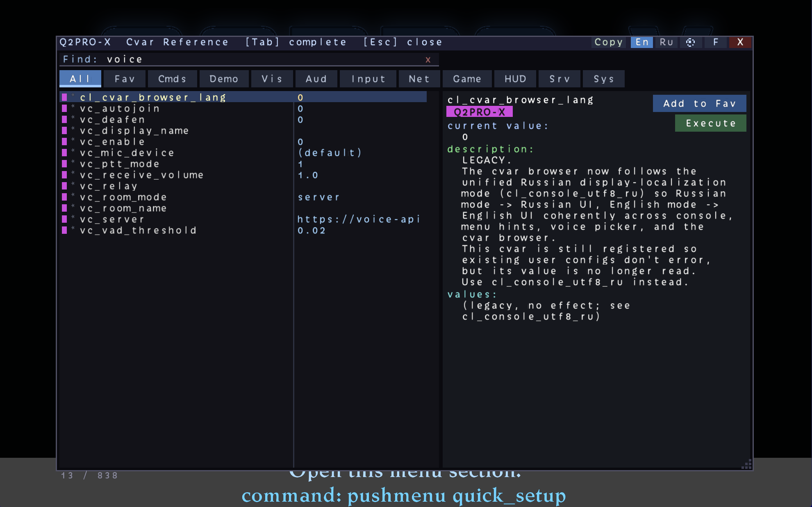Open the Aud tab
812x507 pixels.
(316, 79)
